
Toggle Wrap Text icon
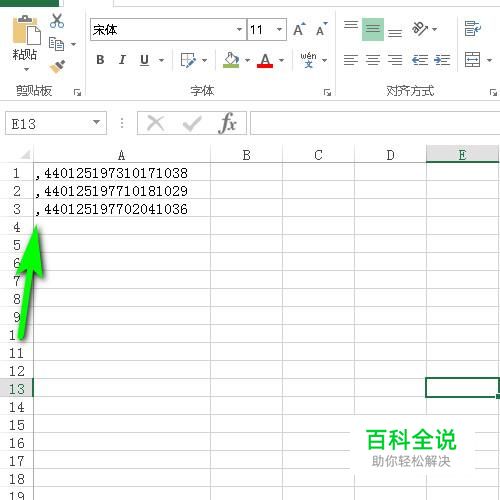pos(473,29)
